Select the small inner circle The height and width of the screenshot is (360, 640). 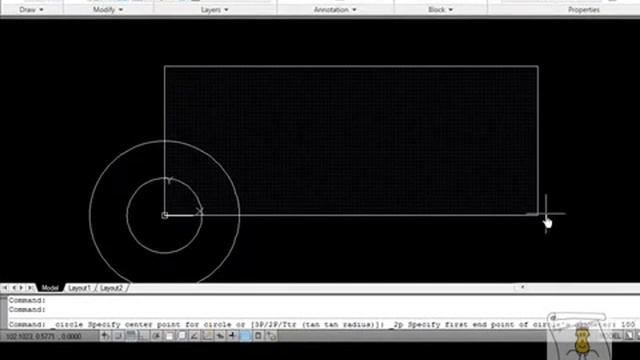[x=164, y=253]
